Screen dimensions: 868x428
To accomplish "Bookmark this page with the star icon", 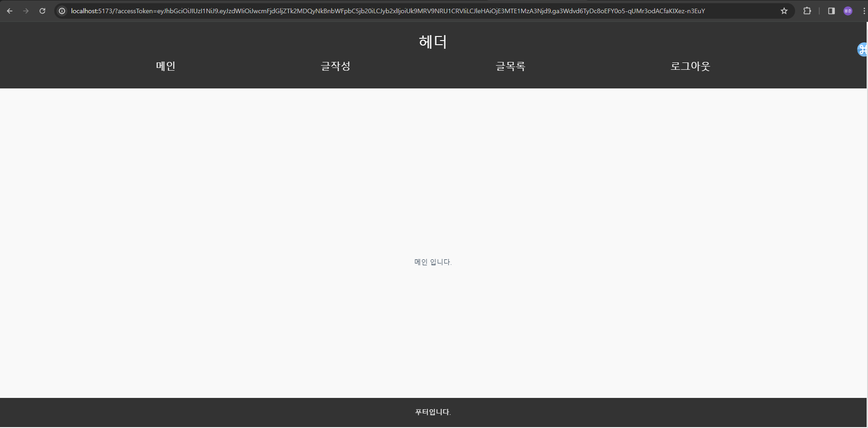I will coord(784,11).
